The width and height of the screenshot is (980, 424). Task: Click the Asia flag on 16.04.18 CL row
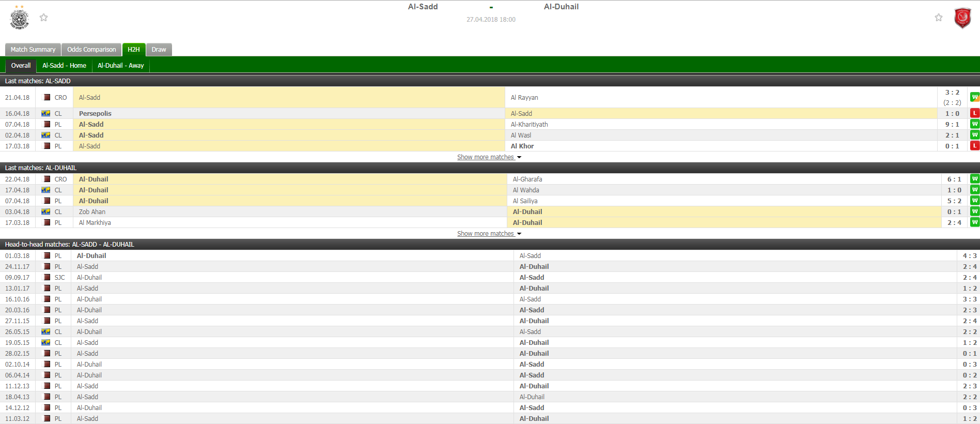pos(45,113)
